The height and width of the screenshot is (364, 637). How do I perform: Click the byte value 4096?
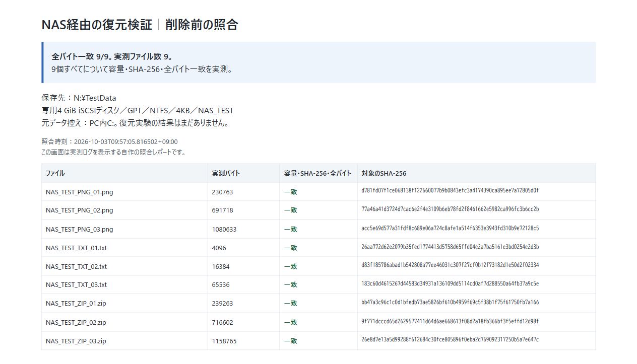219,248
